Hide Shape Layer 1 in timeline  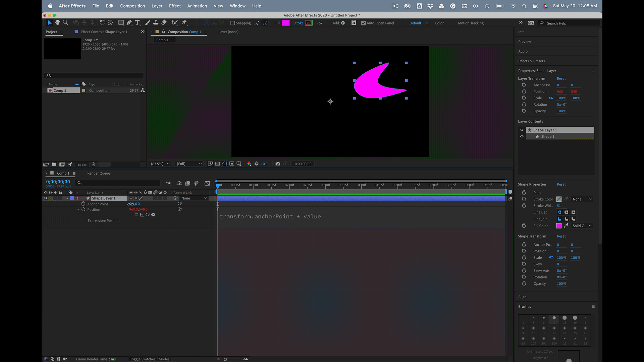[x=46, y=198]
